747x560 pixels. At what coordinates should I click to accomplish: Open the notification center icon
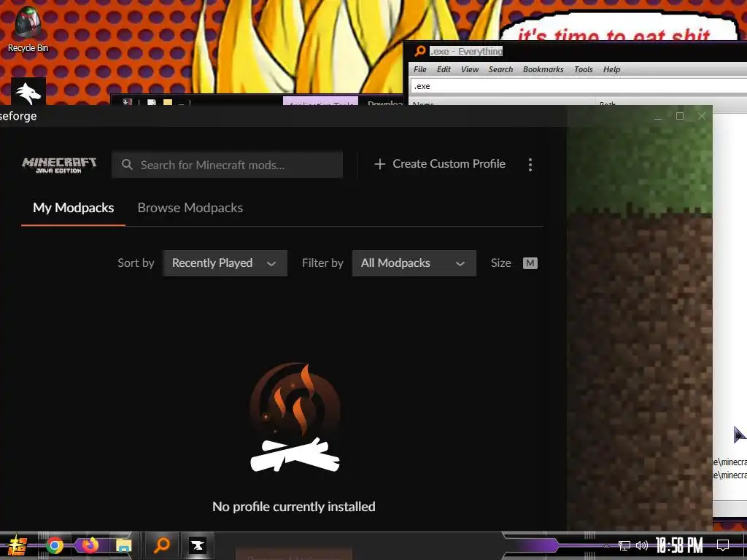point(723,545)
